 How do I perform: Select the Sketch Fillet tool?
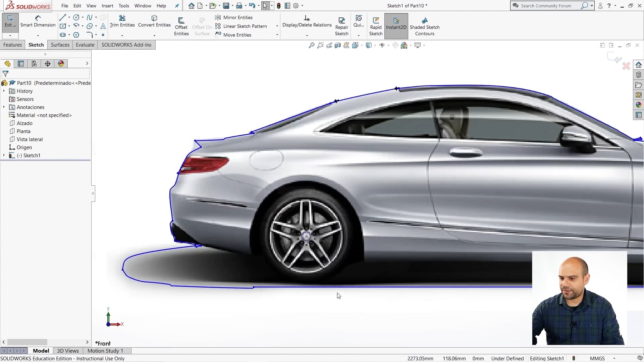pos(89,35)
